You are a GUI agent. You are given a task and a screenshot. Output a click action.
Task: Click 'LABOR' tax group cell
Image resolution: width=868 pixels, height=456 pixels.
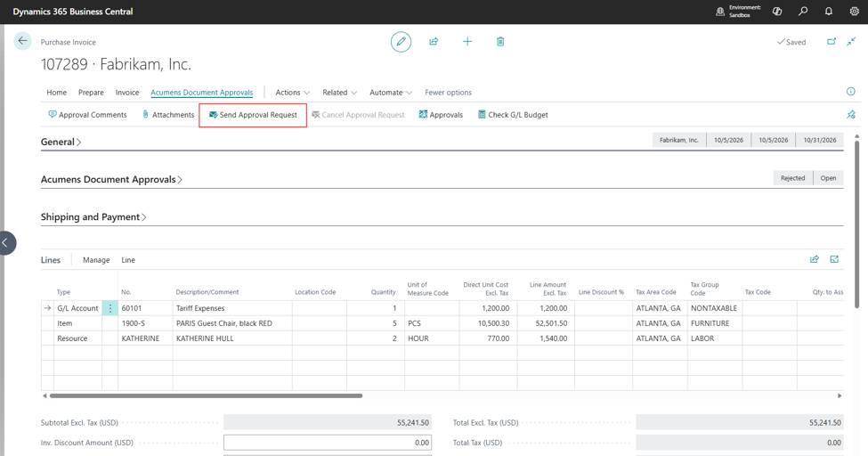(x=714, y=338)
